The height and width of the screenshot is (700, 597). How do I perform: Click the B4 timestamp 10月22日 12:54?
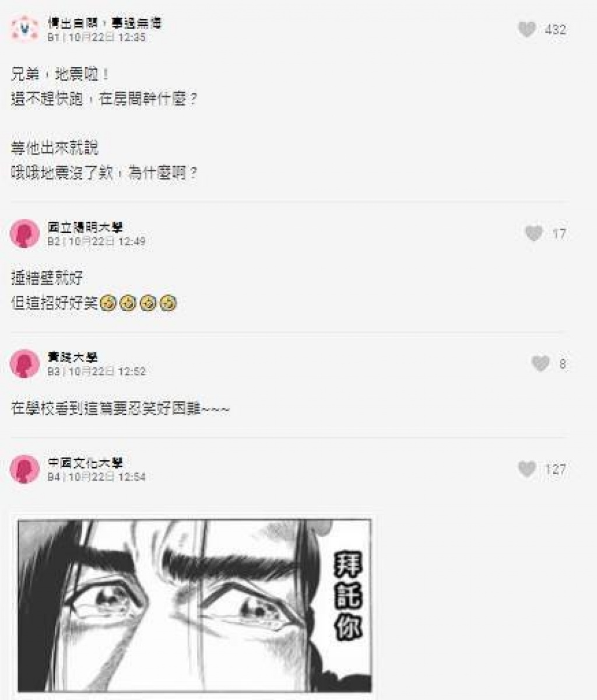107,477
